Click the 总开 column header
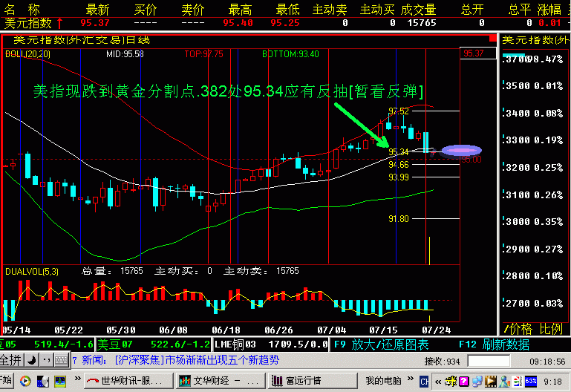Screen dimensions: 571x392 472,10
